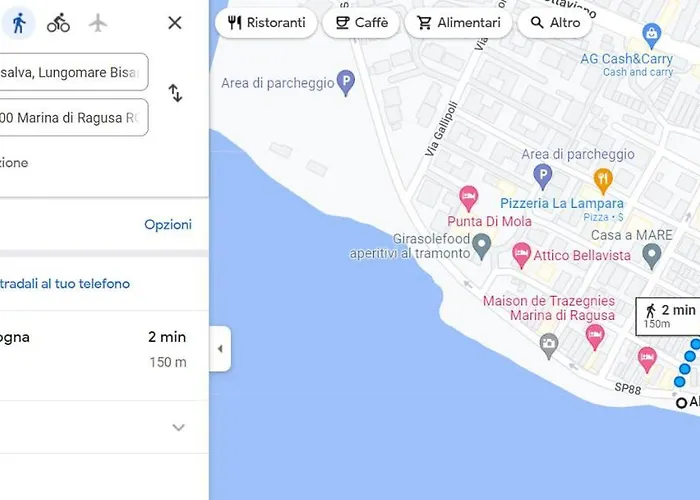Switch to cycling travel mode
Viewport: 700px width, 500px height.
pos(58,23)
